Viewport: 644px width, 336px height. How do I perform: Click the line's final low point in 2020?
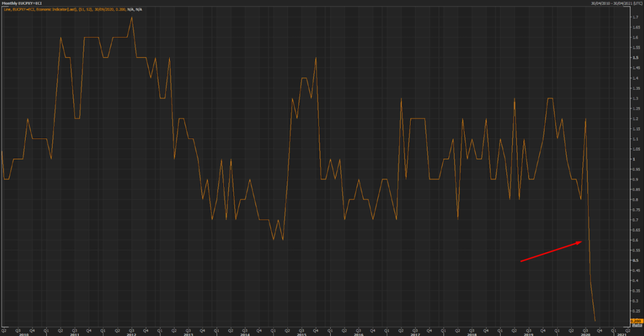click(x=595, y=321)
